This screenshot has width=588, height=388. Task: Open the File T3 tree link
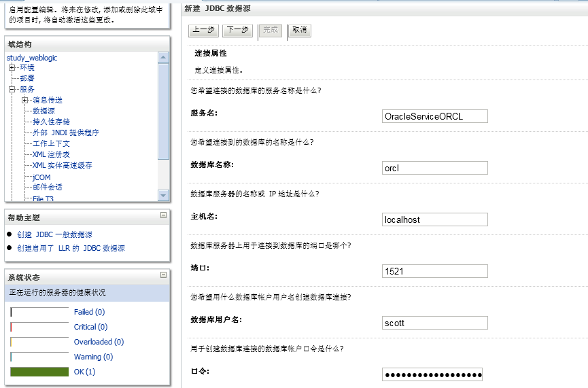43,198
